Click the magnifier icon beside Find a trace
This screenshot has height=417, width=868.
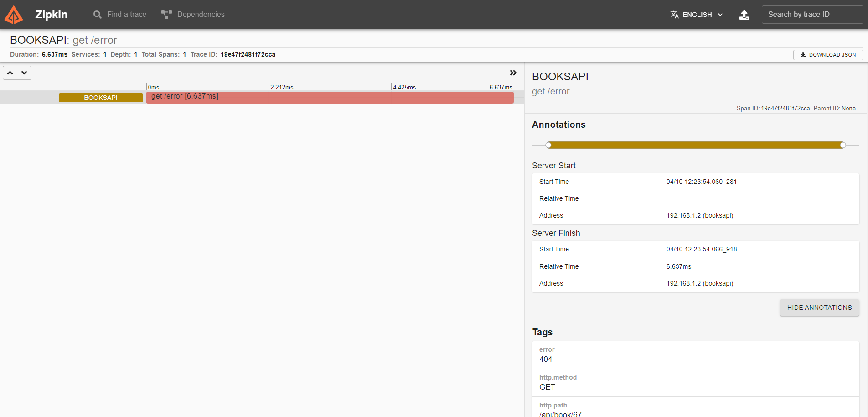[98, 15]
